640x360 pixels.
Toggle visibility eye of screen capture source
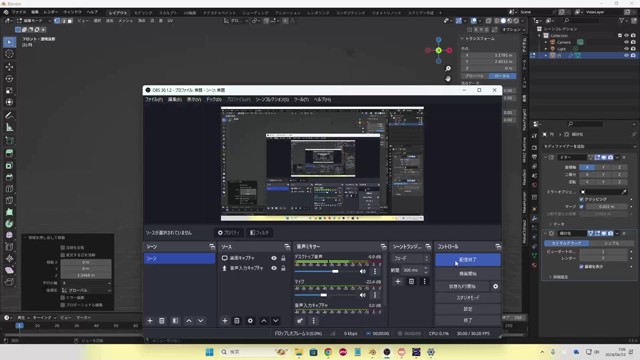274,258
